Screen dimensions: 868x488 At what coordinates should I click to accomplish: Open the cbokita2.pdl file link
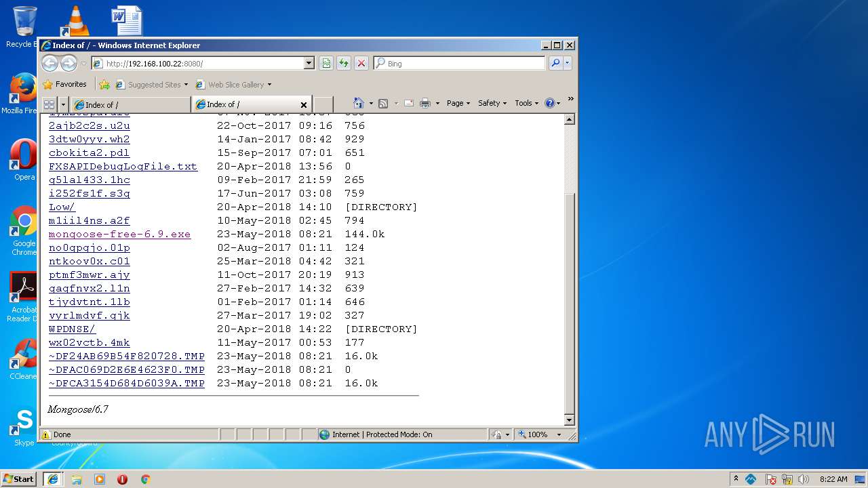[89, 152]
